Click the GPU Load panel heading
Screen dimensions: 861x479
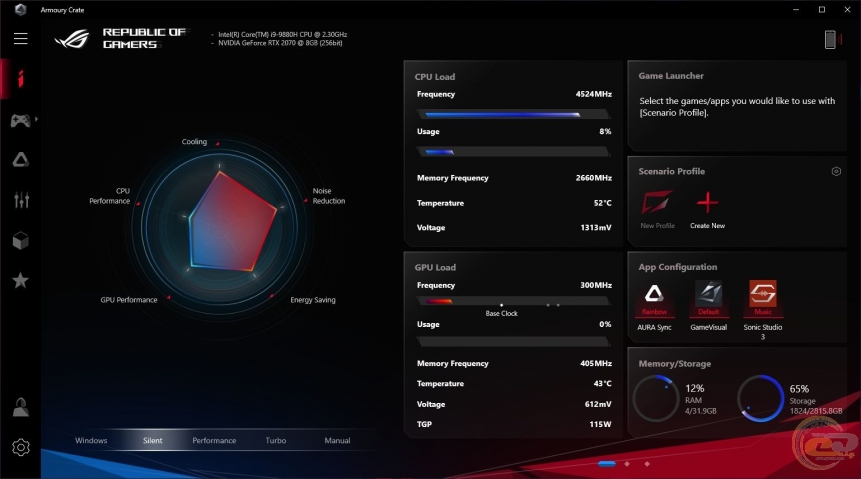(x=435, y=268)
